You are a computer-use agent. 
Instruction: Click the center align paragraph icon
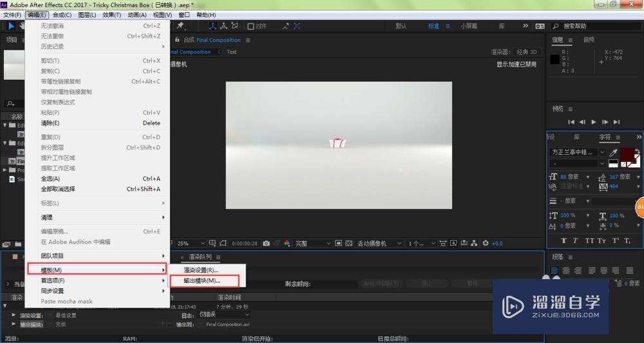[566, 271]
